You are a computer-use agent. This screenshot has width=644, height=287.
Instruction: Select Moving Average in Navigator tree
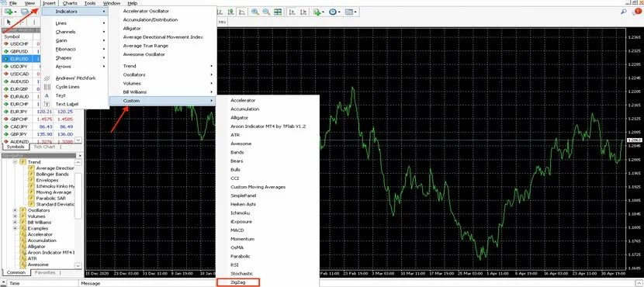click(54, 192)
